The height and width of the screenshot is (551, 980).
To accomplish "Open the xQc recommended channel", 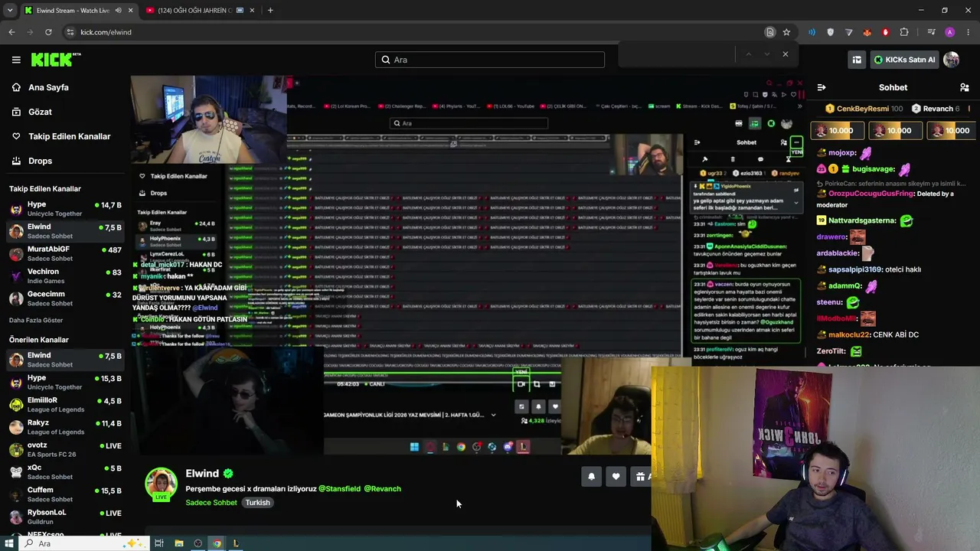I will [65, 471].
